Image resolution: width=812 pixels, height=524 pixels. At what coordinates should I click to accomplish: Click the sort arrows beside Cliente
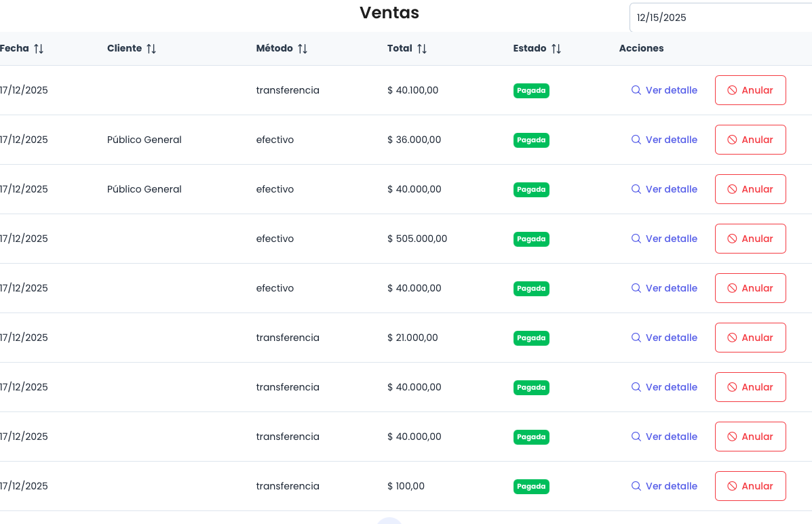click(x=151, y=49)
